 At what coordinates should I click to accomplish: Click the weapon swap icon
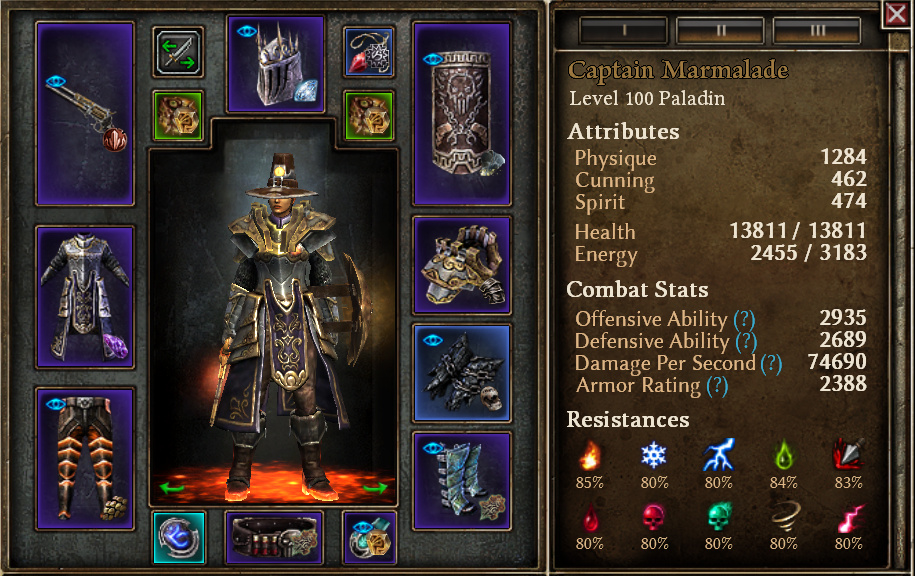click(178, 52)
